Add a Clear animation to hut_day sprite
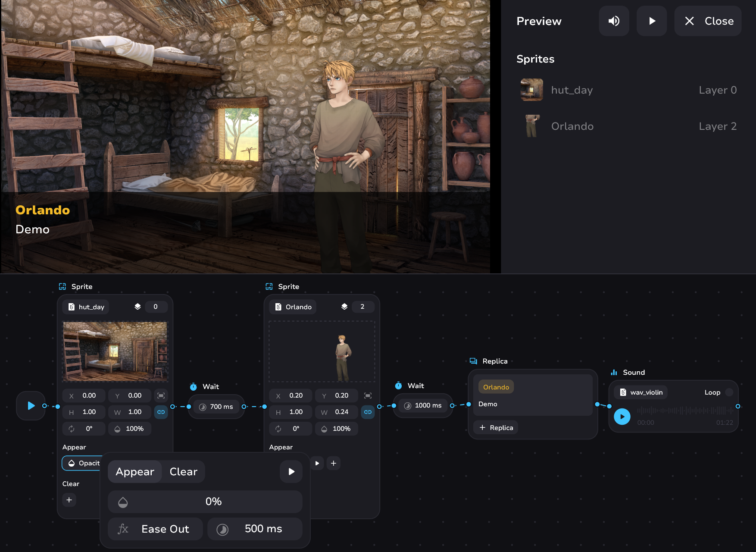Viewport: 756px width, 552px height. point(69,500)
